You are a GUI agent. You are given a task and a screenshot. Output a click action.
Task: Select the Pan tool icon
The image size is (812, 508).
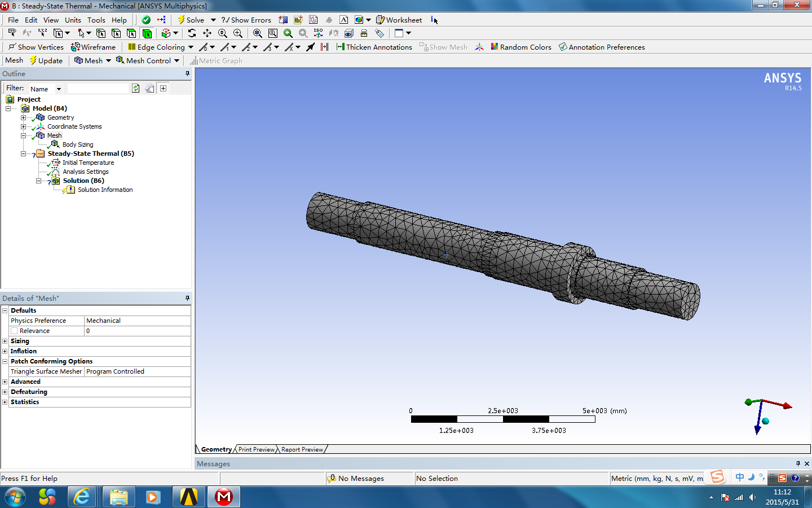(x=207, y=33)
